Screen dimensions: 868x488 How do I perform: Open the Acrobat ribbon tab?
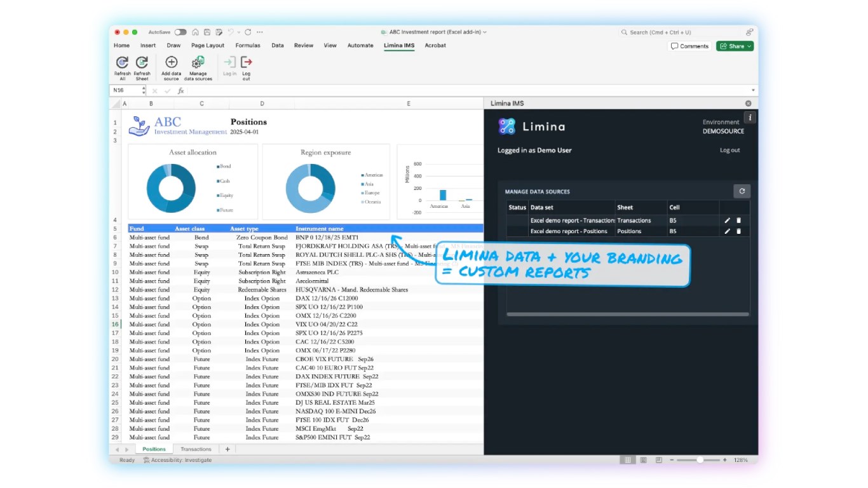coord(435,46)
